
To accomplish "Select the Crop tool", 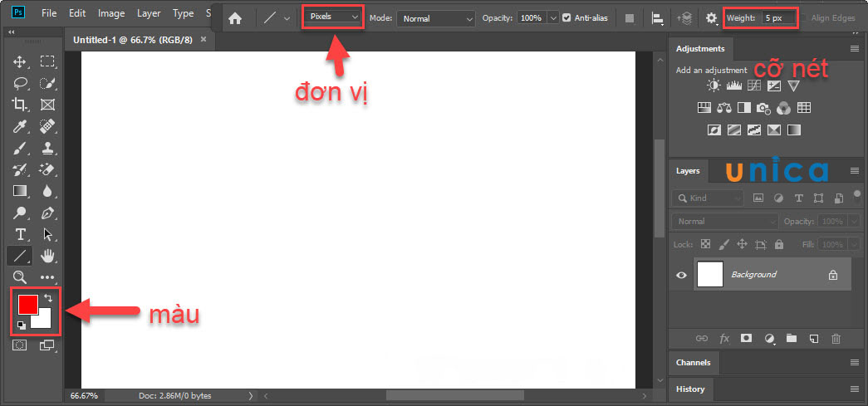I will click(19, 105).
